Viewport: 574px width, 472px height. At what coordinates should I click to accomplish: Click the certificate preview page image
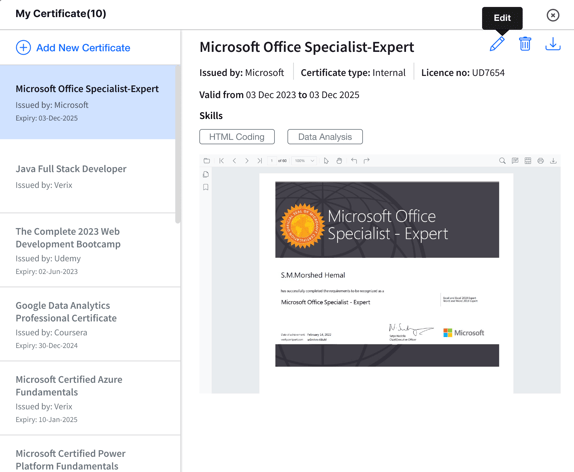387,283
